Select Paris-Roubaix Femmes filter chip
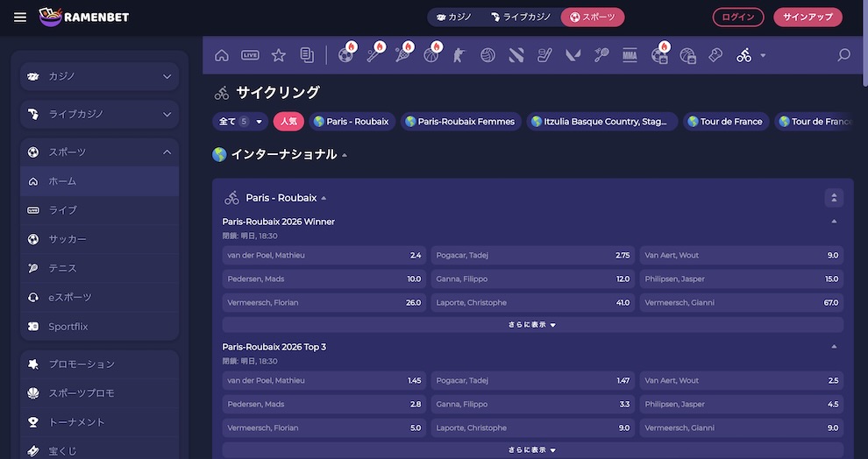 coord(460,122)
